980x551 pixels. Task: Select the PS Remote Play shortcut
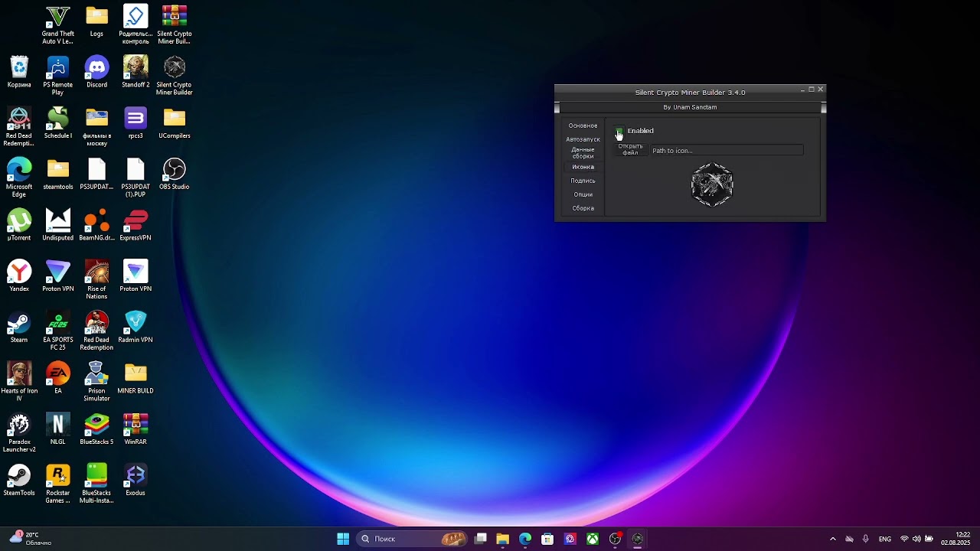coord(57,76)
